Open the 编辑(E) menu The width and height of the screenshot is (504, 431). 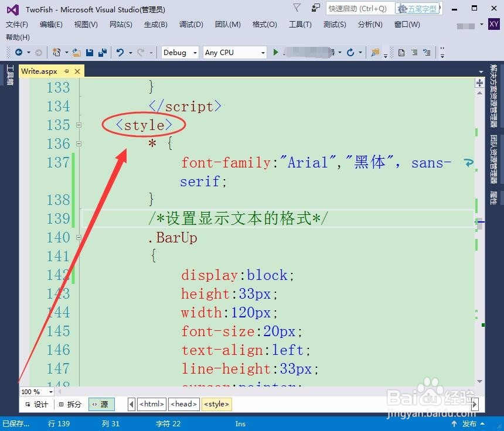click(51, 25)
